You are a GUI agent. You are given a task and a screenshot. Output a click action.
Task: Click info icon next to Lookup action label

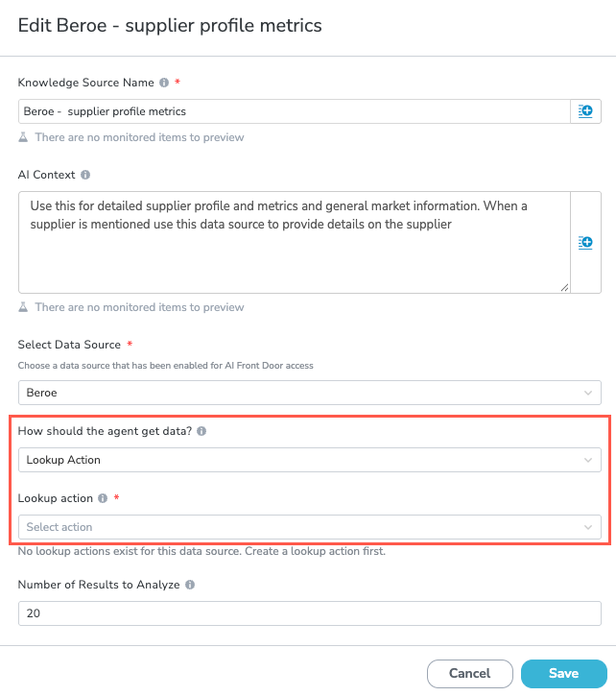tap(103, 498)
